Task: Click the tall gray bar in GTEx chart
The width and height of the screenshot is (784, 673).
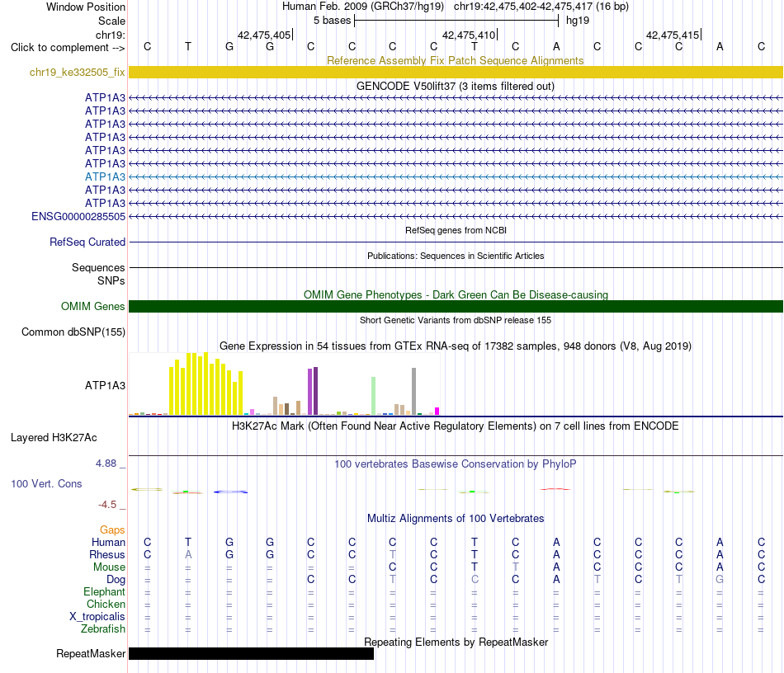Action: pyautogui.click(x=414, y=391)
